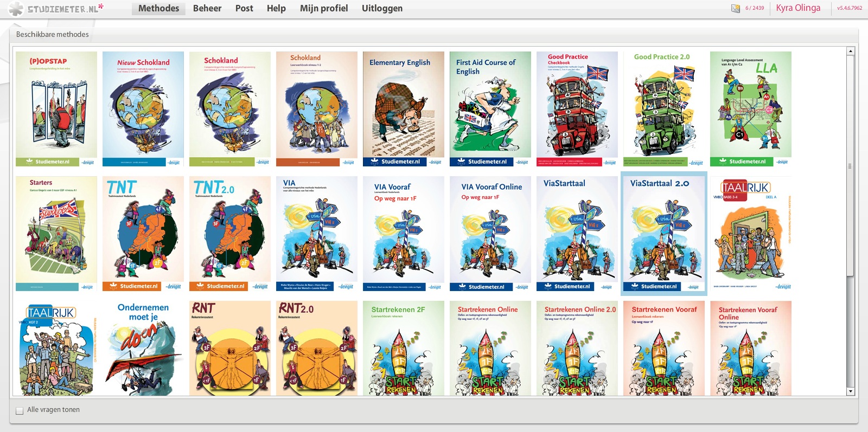
Task: Open the VIA Vooraf method cover
Action: [x=404, y=234]
